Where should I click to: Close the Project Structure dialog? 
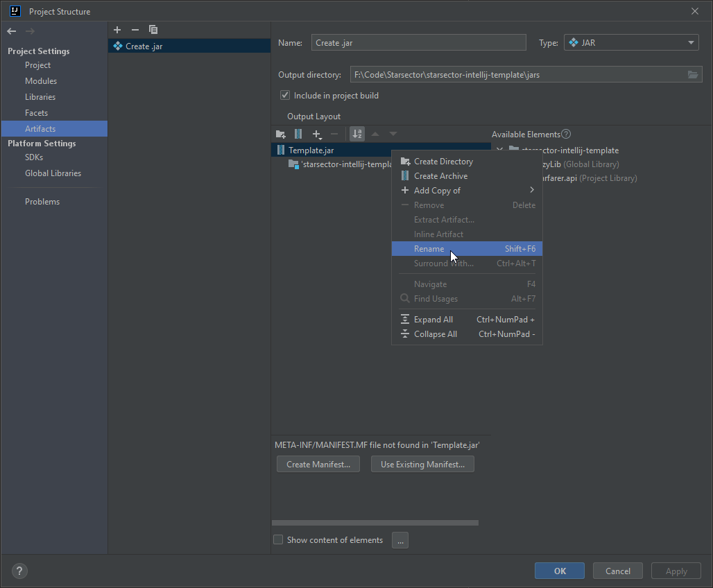[695, 11]
